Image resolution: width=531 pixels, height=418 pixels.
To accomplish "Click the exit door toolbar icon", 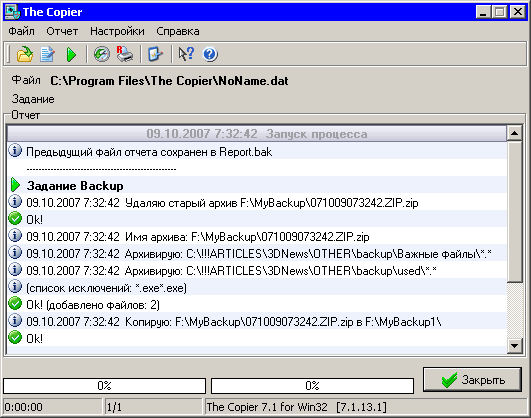I will click(155, 54).
